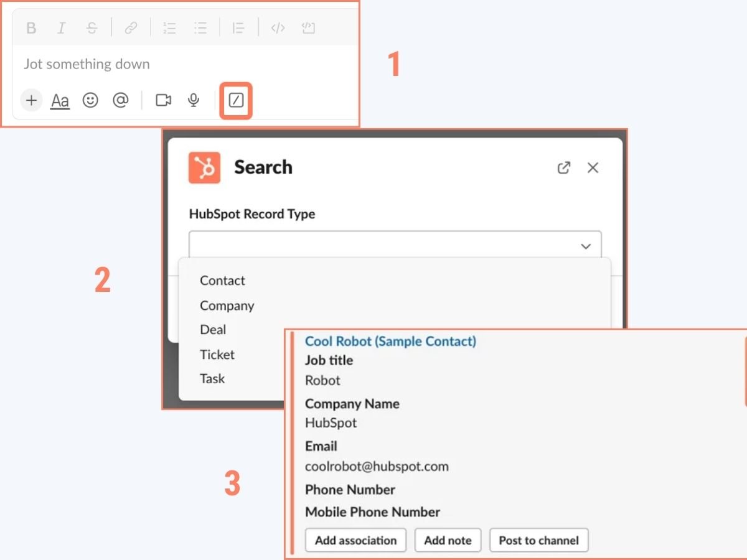Create a bulleted list
Image resolution: width=747 pixels, height=560 pixels.
click(200, 28)
